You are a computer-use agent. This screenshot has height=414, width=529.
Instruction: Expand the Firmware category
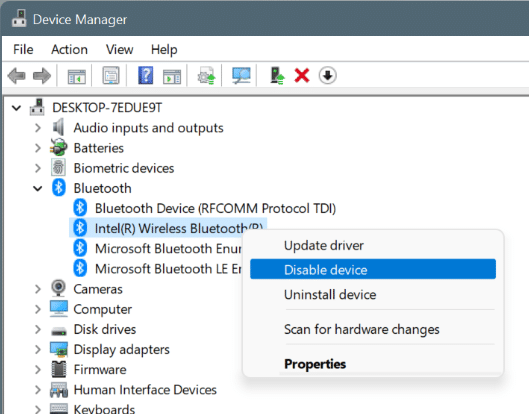pos(38,369)
